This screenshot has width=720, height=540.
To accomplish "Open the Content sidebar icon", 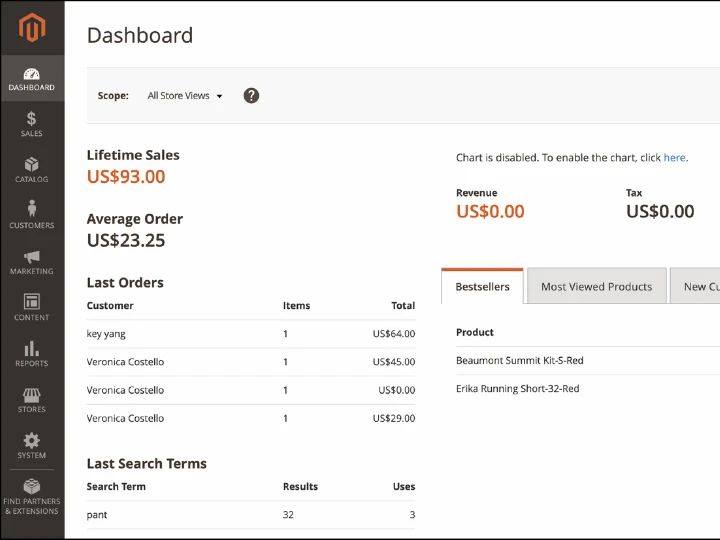I will pyautogui.click(x=32, y=302).
